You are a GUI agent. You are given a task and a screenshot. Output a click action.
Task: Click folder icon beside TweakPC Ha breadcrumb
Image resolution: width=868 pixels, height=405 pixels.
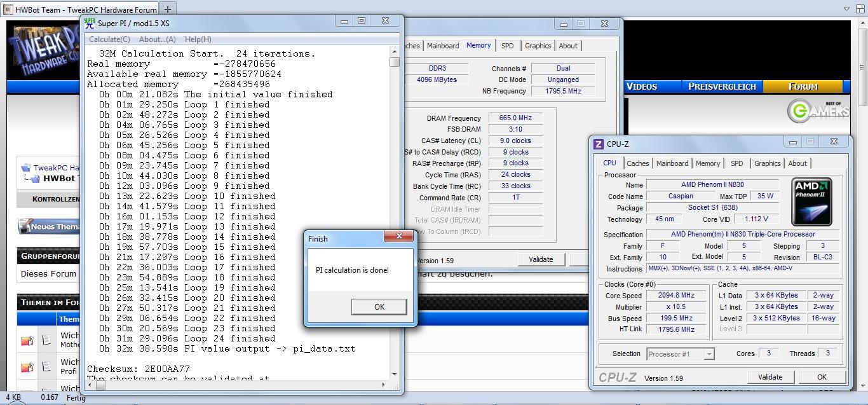click(25, 168)
